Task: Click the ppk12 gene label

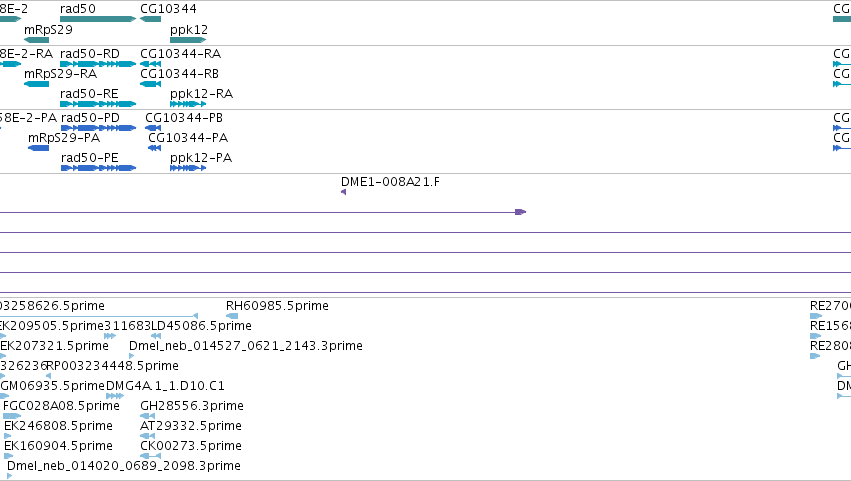Action: (x=189, y=29)
